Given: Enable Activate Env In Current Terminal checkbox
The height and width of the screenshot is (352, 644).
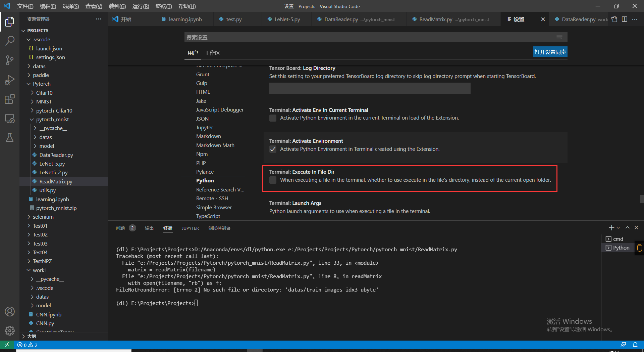Looking at the screenshot, I should coord(273,118).
